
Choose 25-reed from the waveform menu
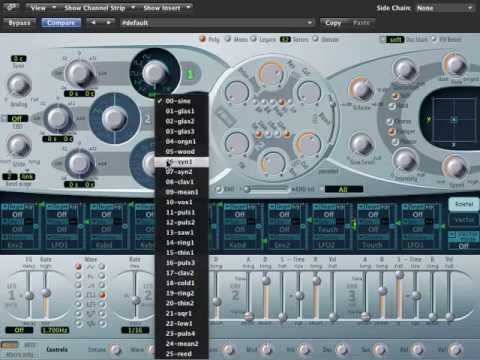coord(182,354)
